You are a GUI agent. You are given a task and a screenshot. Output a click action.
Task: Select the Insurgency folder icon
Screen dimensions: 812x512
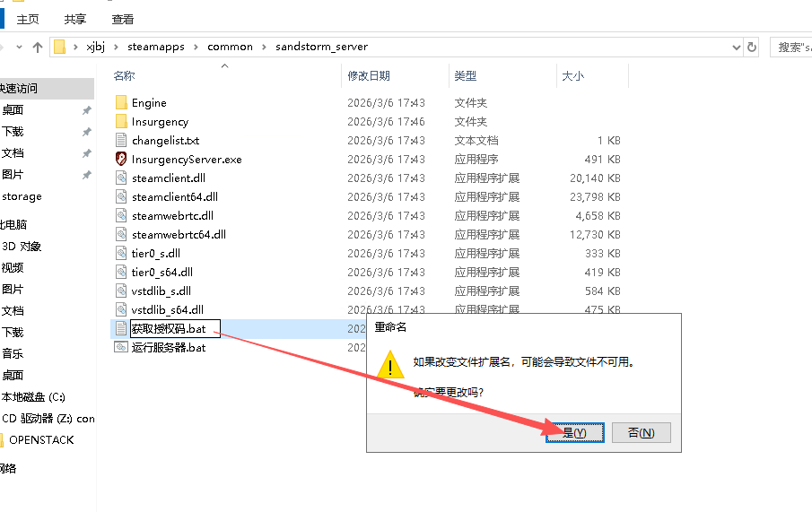pos(122,121)
